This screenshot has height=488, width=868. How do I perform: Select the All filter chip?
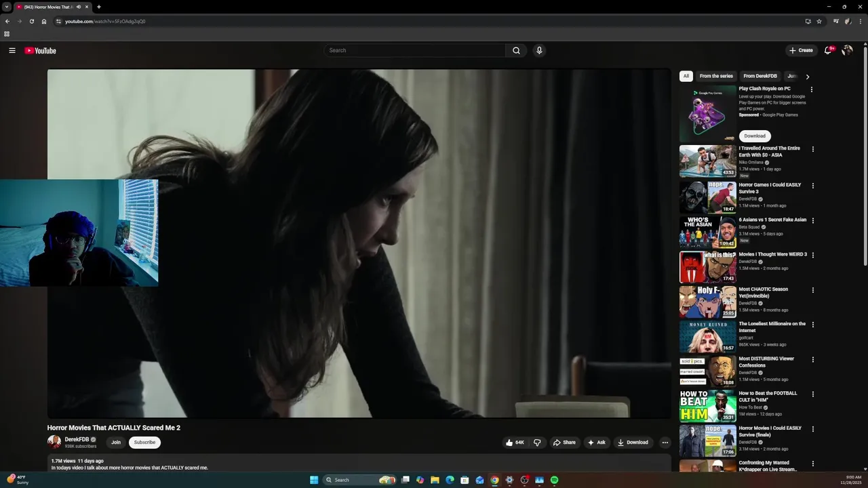[x=686, y=76]
